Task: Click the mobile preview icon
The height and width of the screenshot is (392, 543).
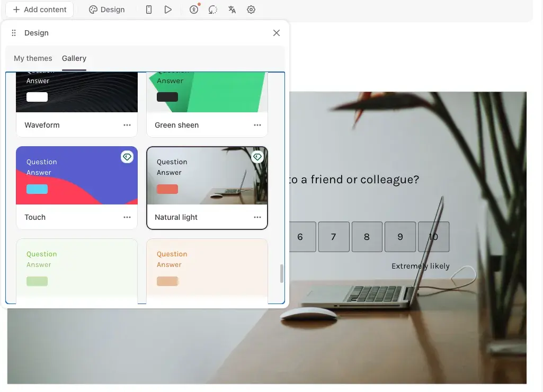Action: click(148, 9)
